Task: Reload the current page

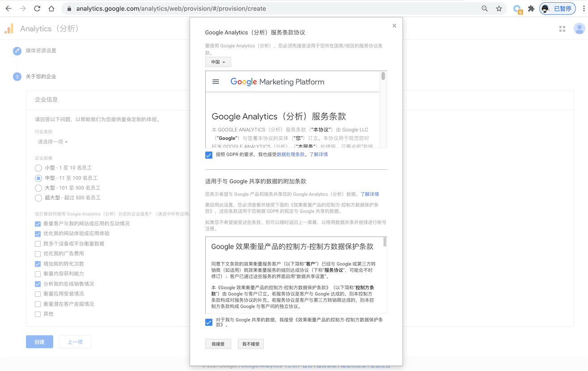Action: (x=37, y=8)
